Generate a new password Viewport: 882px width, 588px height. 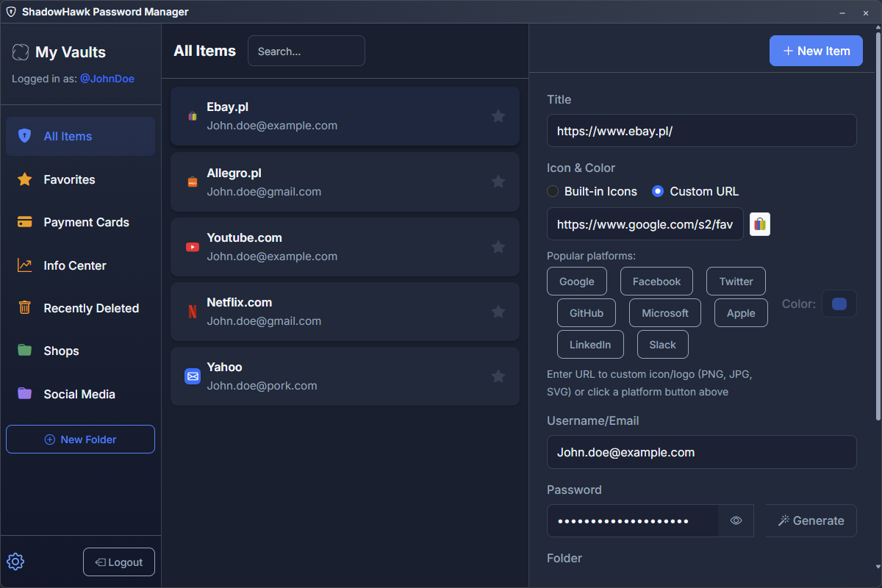(811, 520)
